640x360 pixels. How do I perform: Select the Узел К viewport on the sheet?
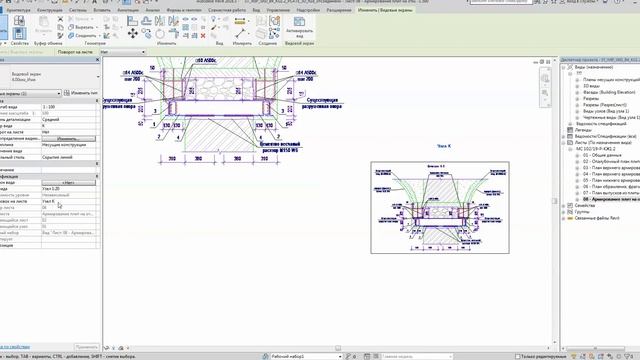tap(440, 207)
